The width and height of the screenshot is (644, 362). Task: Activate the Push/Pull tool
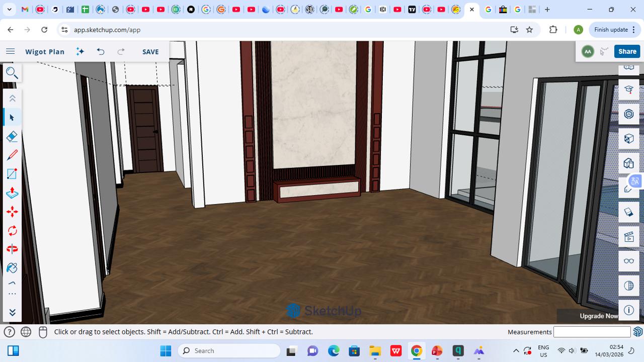click(12, 193)
